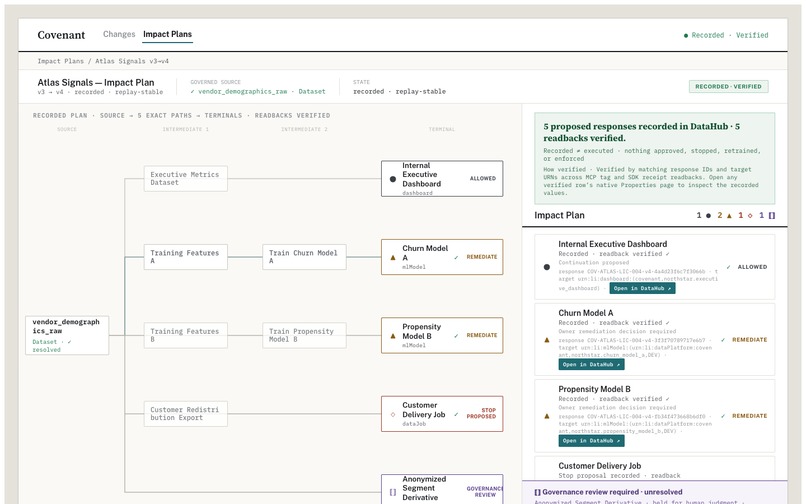Click the circle icon in Internal Executive Dashboard card
This screenshot has height=504, width=806.
[x=547, y=267]
